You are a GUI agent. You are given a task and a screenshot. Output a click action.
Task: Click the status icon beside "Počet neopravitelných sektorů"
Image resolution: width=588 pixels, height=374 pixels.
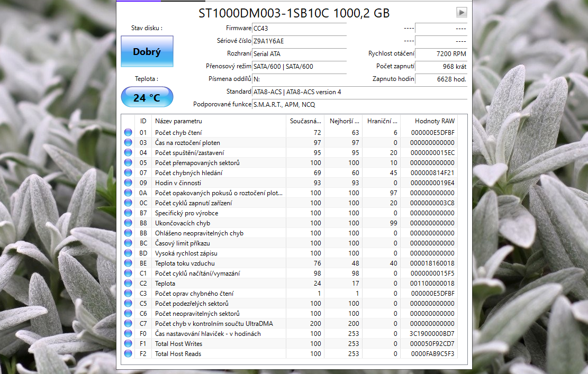[128, 313]
